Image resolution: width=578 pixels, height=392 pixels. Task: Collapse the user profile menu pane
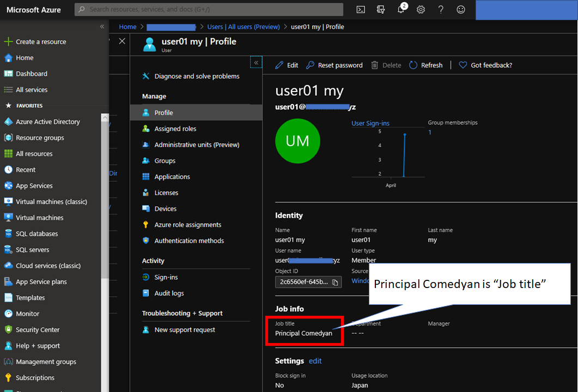pos(256,63)
